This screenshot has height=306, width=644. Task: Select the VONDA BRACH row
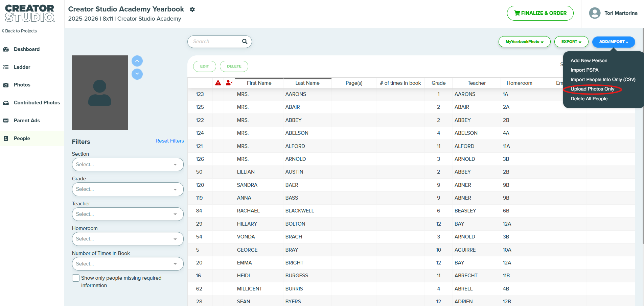[x=411, y=237]
